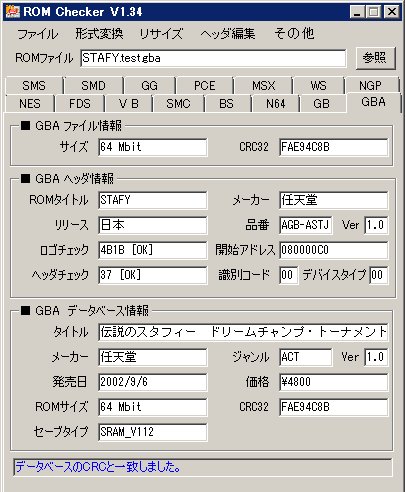Viewport: 405px width, 492px height.
Task: Open the ファイル menu
Action: point(38,34)
